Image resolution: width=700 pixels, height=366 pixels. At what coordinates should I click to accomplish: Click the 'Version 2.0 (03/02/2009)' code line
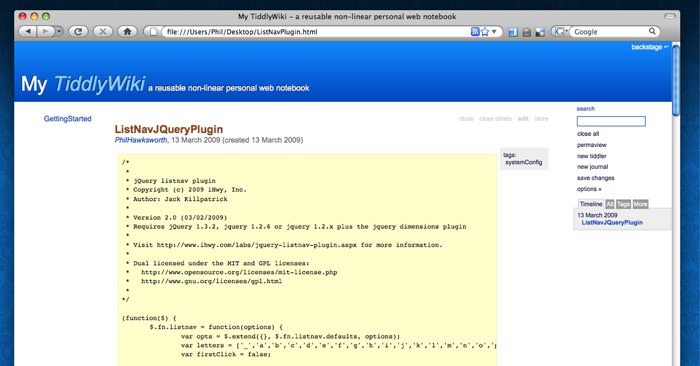(180, 217)
